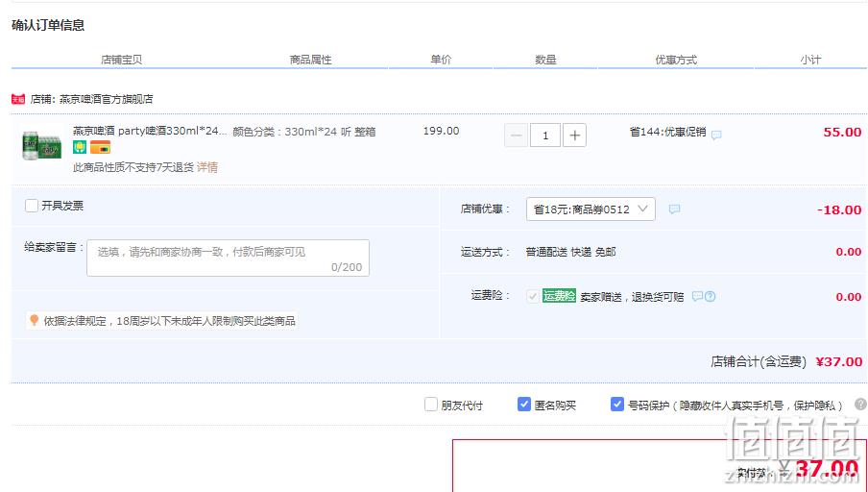
Task: Open the Yanjing beer product thumbnail
Action: [x=42, y=146]
